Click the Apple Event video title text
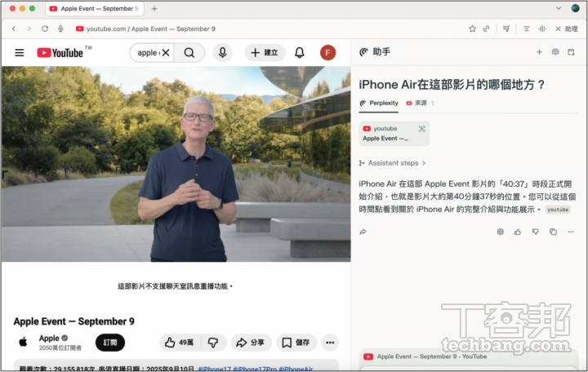The image size is (588, 372). (x=73, y=321)
